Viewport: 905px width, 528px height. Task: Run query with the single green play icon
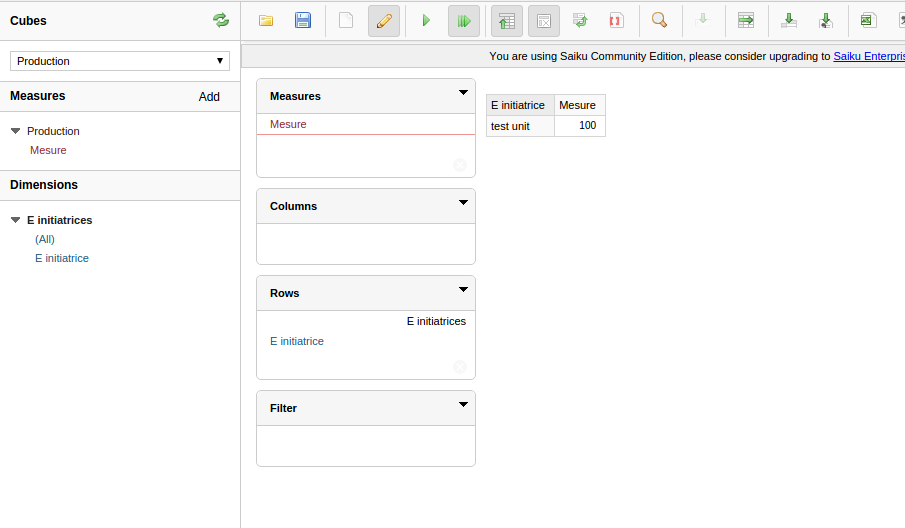[x=426, y=21]
